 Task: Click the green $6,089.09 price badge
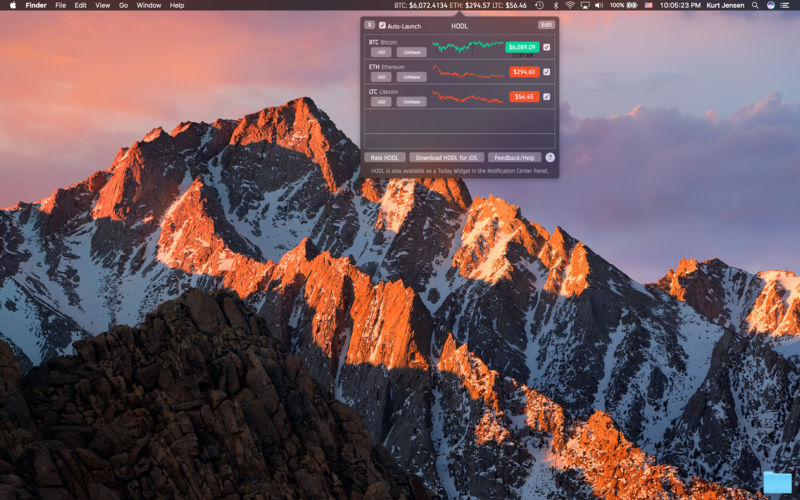click(x=522, y=47)
